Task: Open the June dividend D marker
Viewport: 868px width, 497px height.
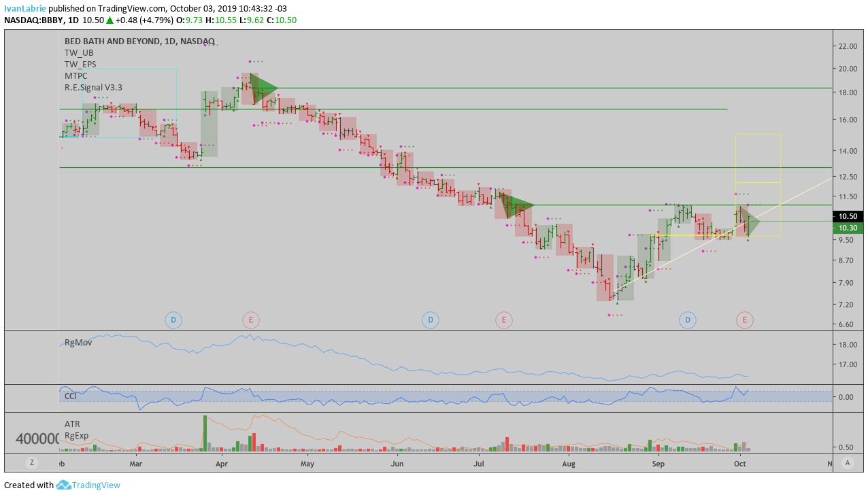Action: (430, 320)
